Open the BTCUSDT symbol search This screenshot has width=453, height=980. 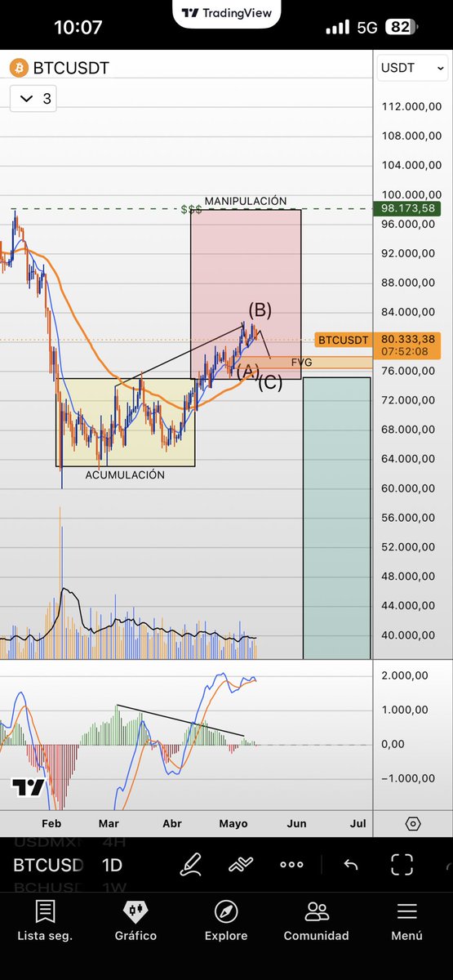pyautogui.click(x=70, y=67)
